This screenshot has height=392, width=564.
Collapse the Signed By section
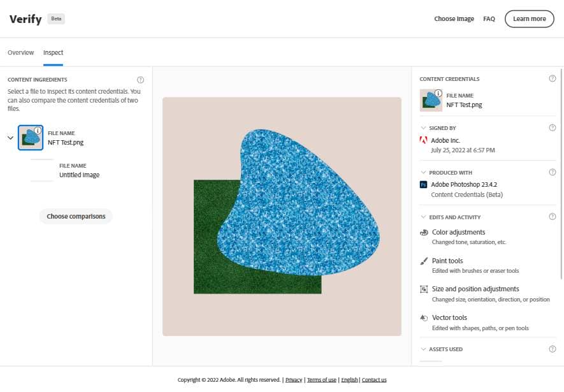[423, 128]
